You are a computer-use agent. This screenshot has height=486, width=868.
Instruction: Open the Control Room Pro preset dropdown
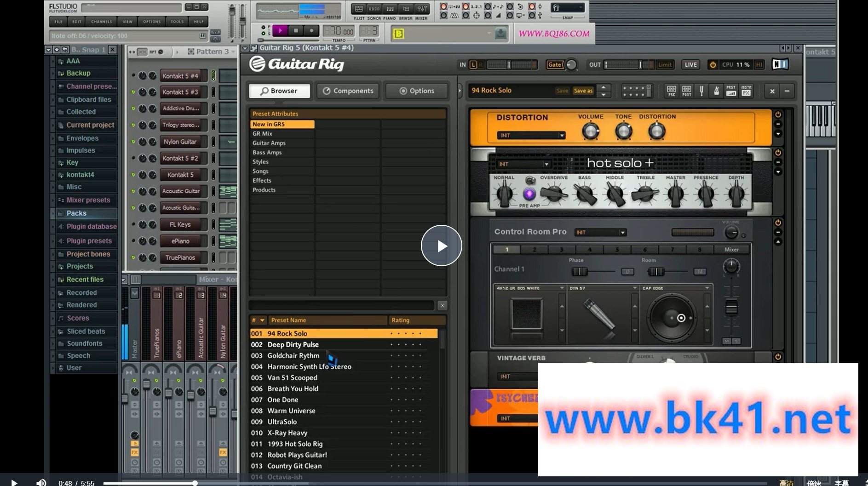[x=601, y=232]
